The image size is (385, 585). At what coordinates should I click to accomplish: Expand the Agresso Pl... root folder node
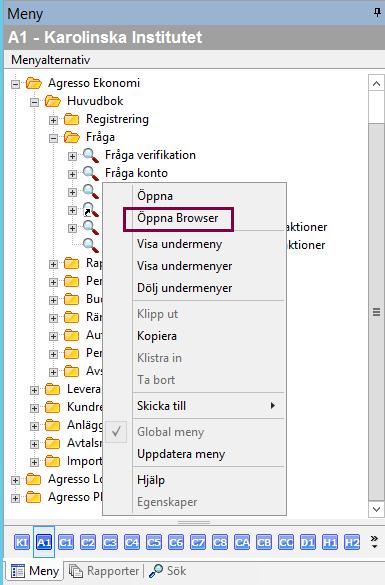(x=15, y=498)
